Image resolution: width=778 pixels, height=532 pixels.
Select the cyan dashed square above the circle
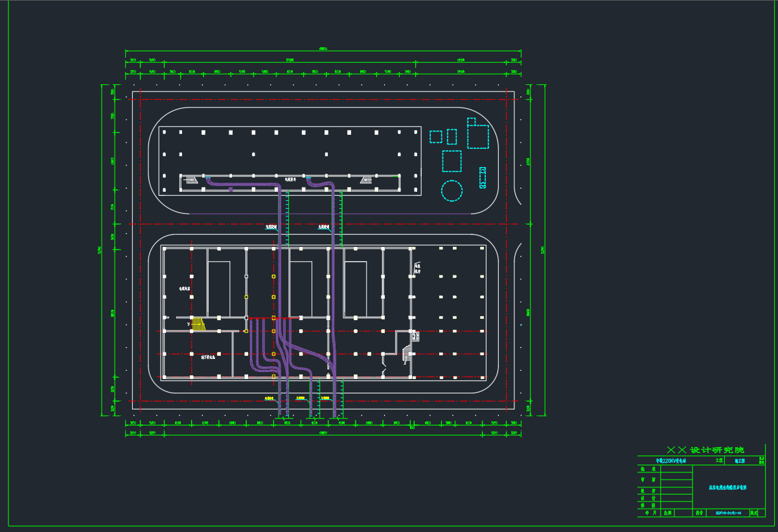[452, 161]
